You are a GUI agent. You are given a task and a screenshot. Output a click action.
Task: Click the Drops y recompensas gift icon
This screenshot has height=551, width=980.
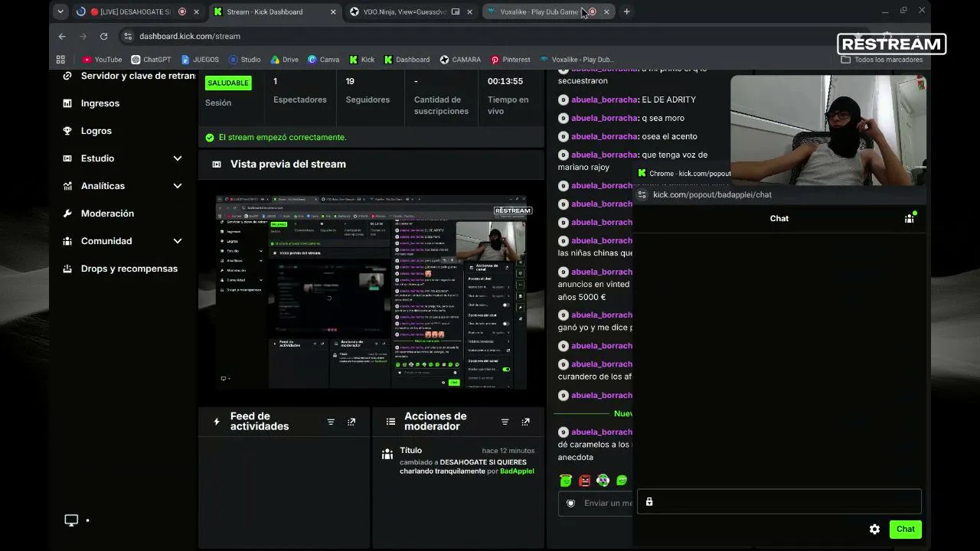click(67, 269)
